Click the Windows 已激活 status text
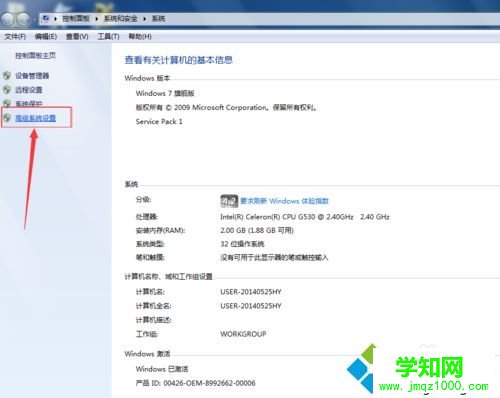 162,369
